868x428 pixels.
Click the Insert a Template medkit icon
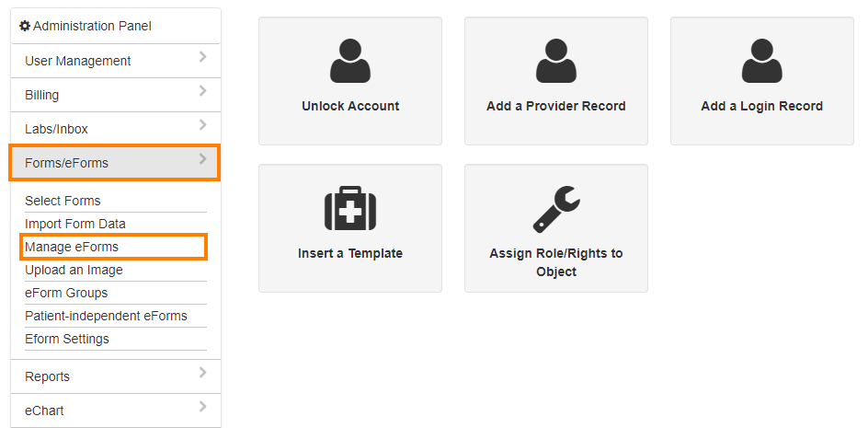click(x=350, y=208)
